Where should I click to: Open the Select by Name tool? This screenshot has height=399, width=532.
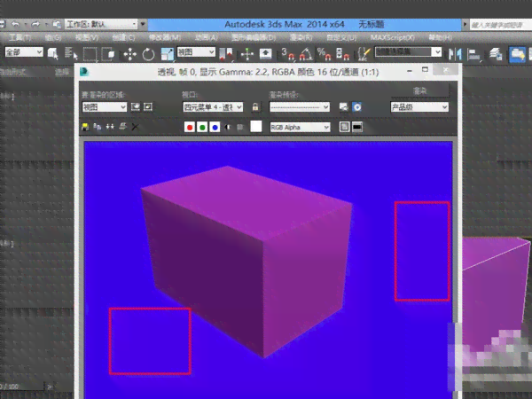pyautogui.click(x=71, y=53)
